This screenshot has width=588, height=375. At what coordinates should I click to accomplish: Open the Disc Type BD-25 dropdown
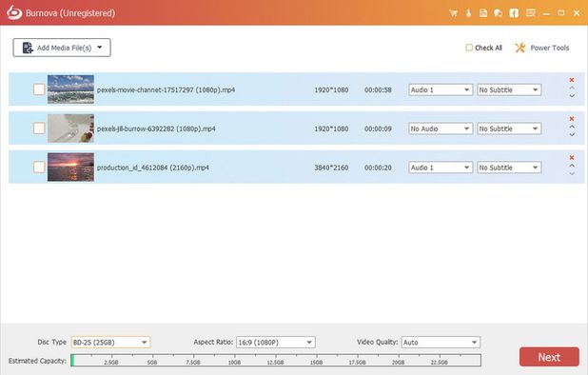pyautogui.click(x=110, y=343)
